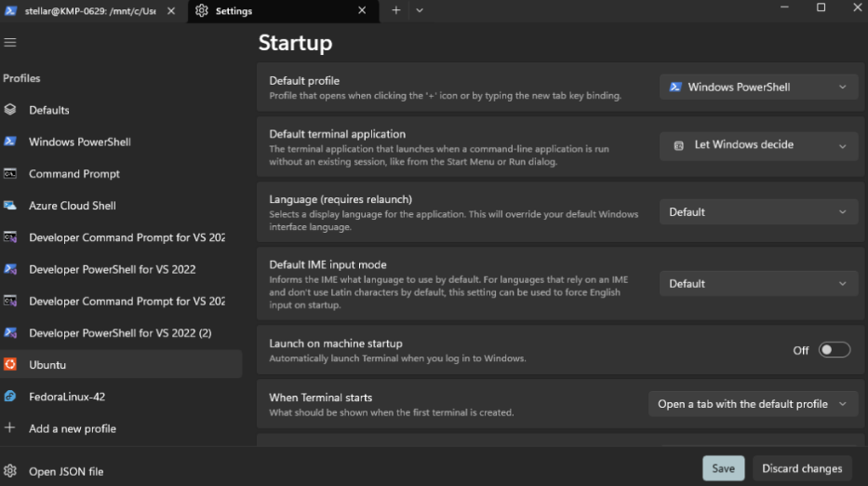The width and height of the screenshot is (868, 486).
Task: Open the Default profile dropdown
Action: pos(758,87)
